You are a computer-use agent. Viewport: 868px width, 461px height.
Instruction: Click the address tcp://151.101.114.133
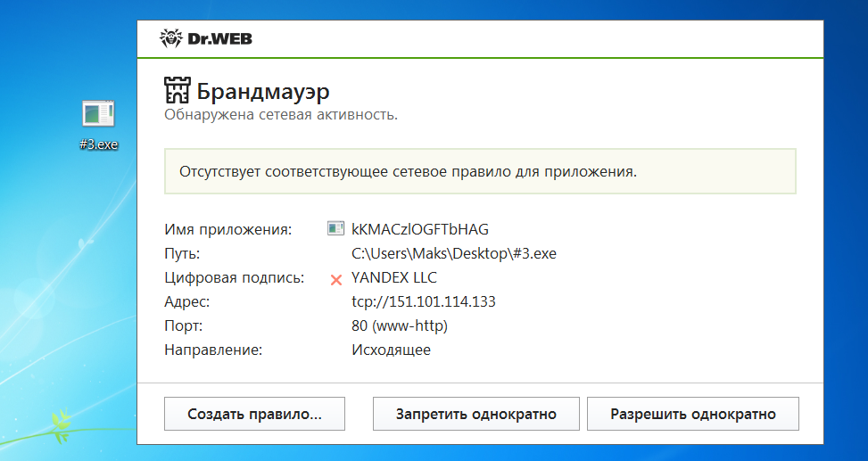click(x=424, y=301)
